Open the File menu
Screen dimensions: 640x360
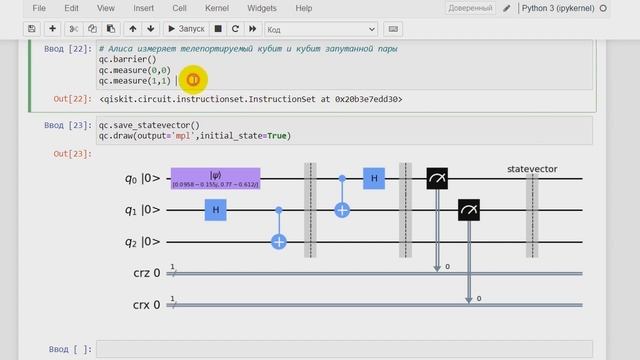[x=39, y=8]
